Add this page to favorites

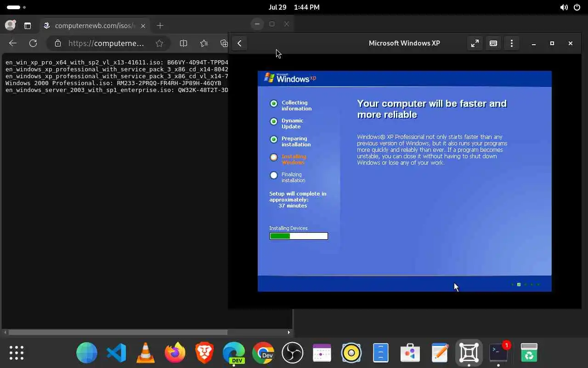(x=159, y=43)
